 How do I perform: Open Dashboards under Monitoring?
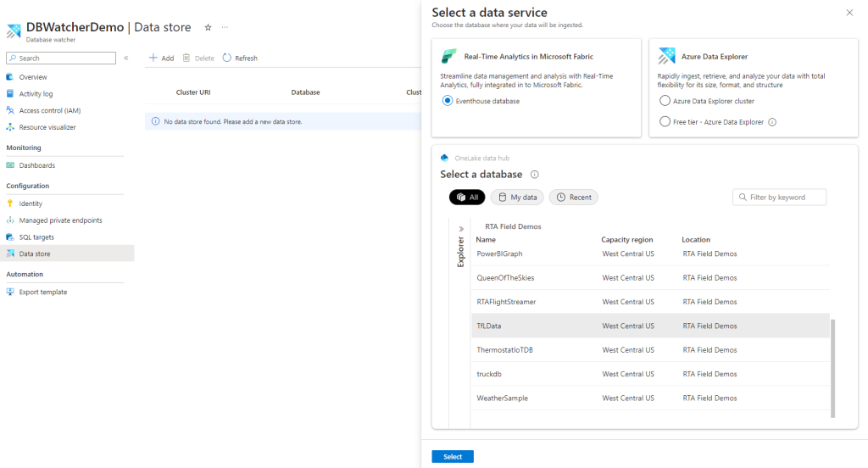tap(37, 165)
